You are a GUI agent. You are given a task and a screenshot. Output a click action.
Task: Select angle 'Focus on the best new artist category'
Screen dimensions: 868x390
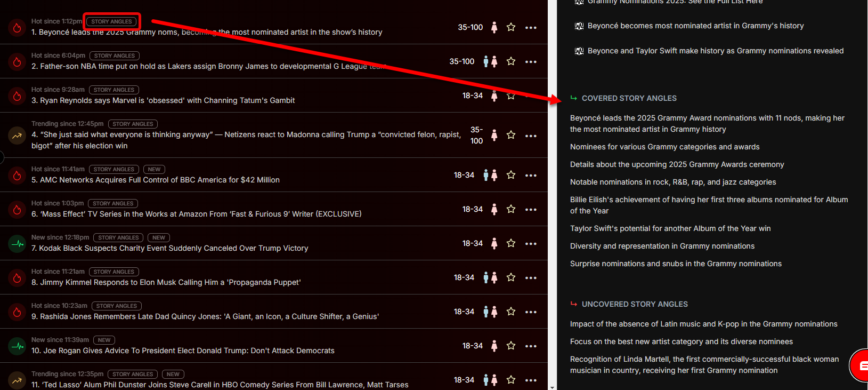[x=682, y=341]
